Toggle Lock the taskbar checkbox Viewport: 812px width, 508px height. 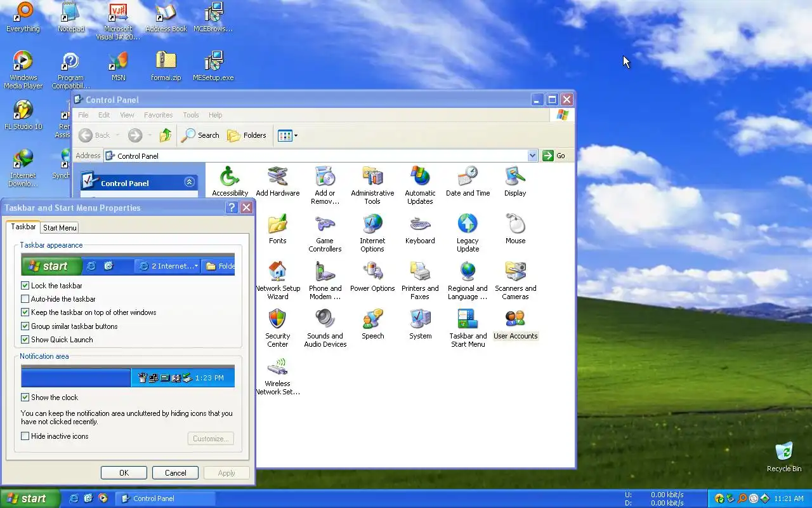25,286
